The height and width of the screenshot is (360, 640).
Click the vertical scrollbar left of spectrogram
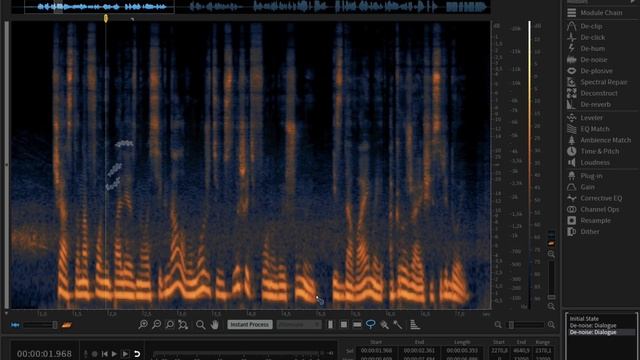click(x=6, y=164)
